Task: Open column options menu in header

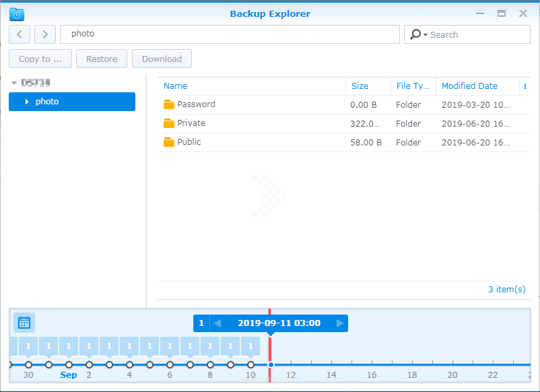Action: tap(525, 86)
